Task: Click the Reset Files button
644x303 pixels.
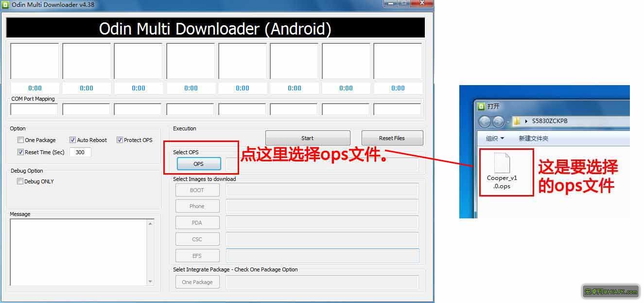Action: [392, 138]
